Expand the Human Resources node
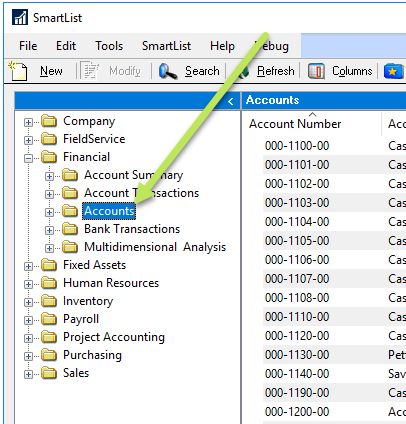The width and height of the screenshot is (406, 424). pos(28,284)
